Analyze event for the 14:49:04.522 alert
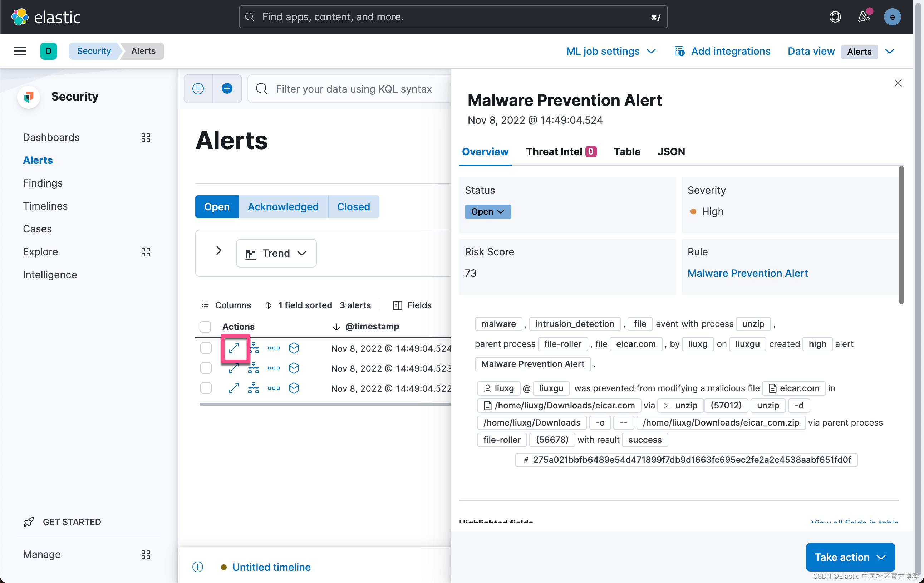This screenshot has height=583, width=924. (x=254, y=388)
